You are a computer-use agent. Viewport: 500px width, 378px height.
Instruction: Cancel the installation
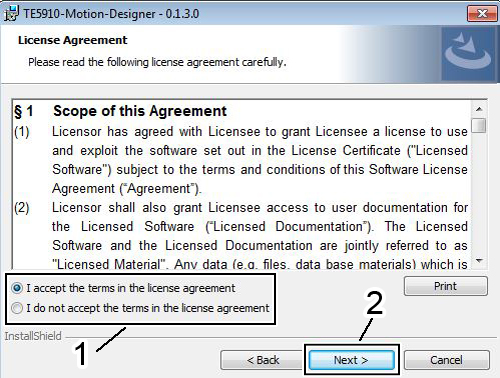[x=446, y=360]
